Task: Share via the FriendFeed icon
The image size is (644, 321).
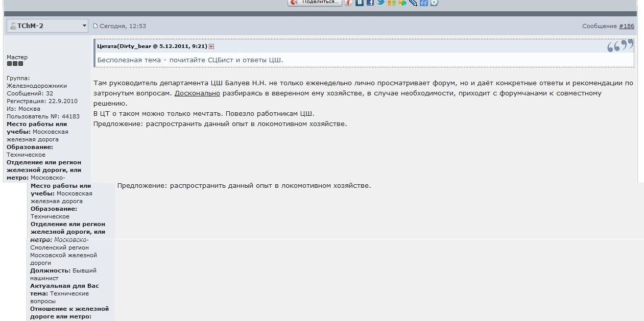Action: (x=424, y=3)
